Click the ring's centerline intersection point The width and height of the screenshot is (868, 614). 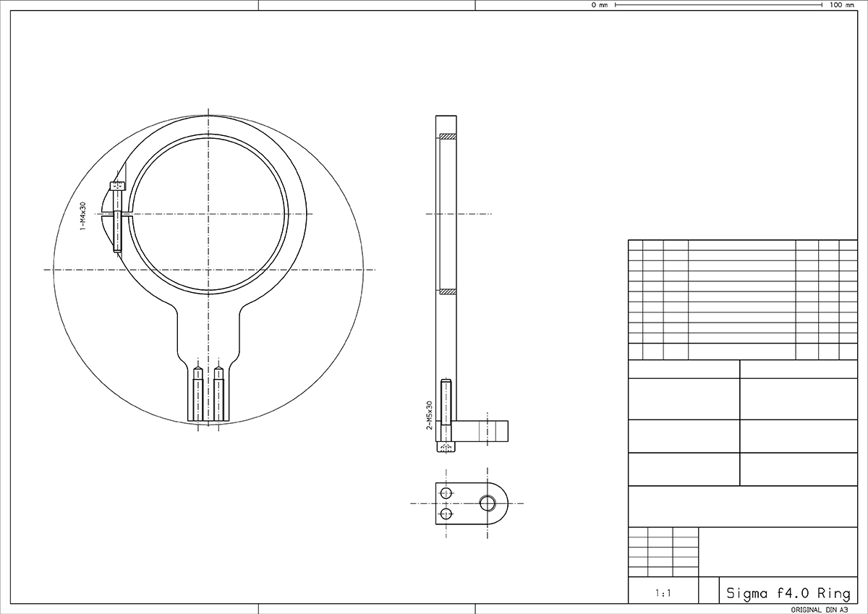(x=208, y=213)
